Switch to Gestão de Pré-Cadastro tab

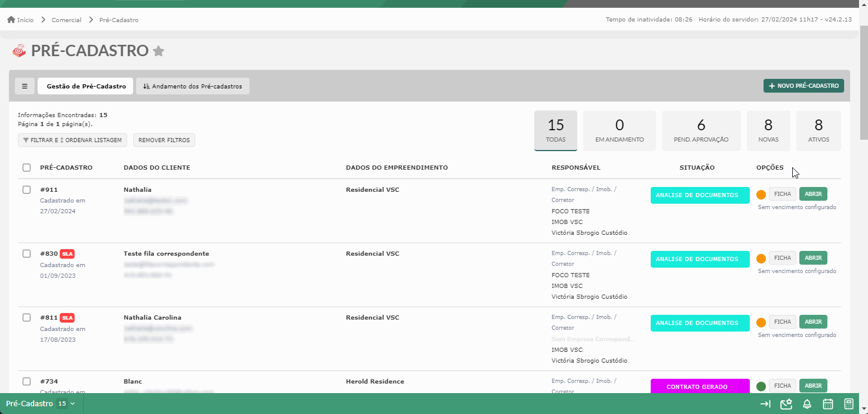coord(85,86)
